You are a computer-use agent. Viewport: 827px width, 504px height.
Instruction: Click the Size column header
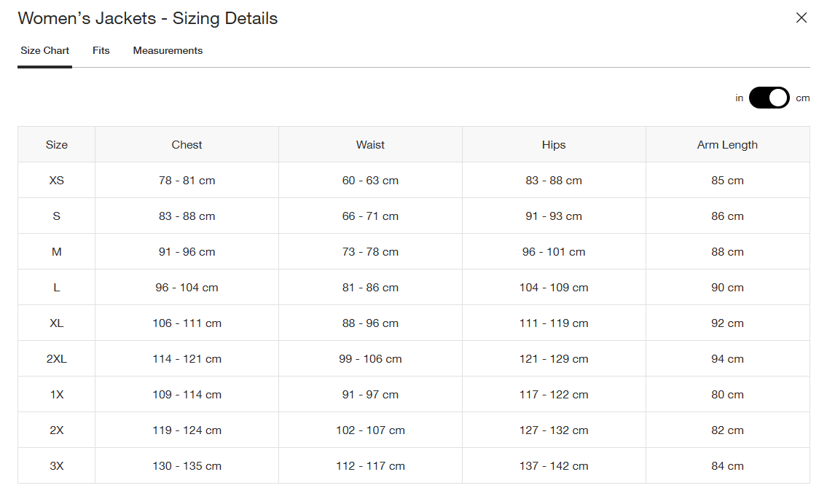(x=57, y=145)
